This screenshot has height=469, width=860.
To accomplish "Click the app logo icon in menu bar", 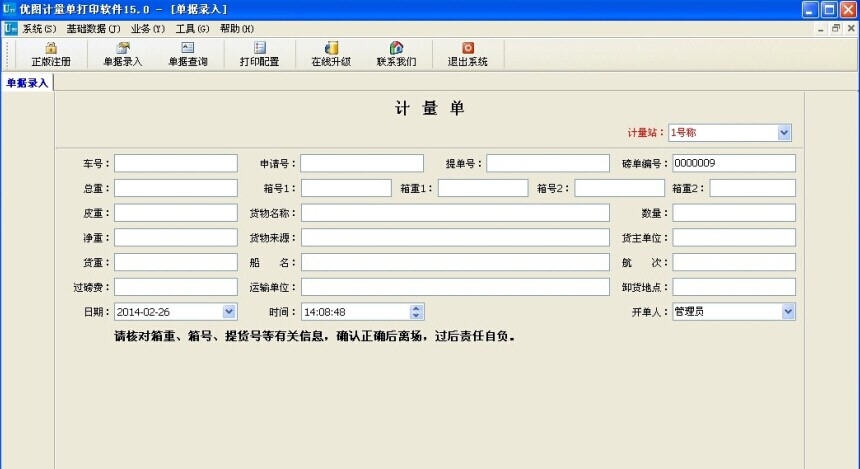I will (10, 29).
